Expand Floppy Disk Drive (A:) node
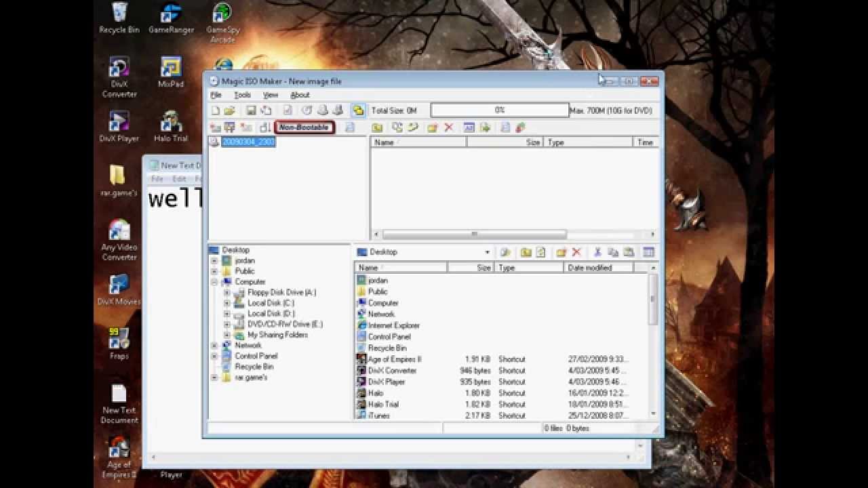The height and width of the screenshot is (488, 868). click(x=227, y=293)
